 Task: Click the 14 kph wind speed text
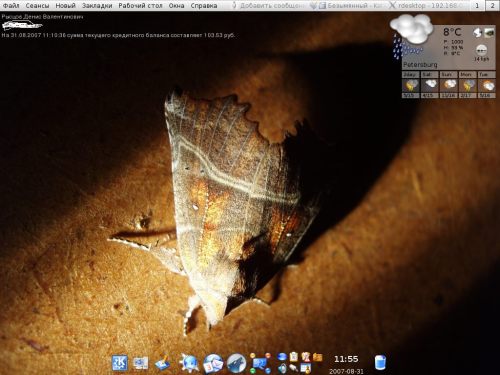(x=482, y=59)
